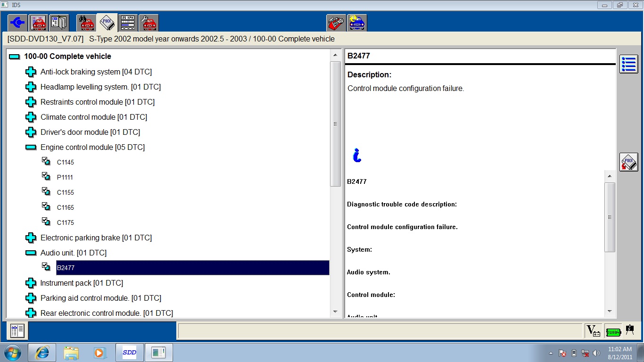Click the list view icon on right sidebar

pyautogui.click(x=628, y=64)
